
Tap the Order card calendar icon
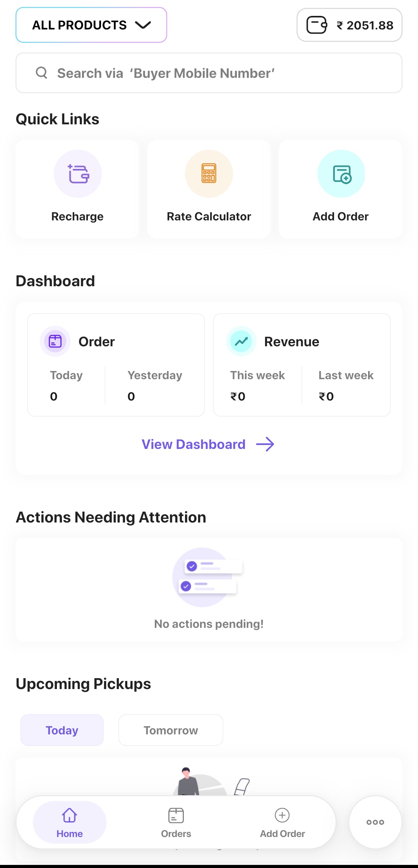[55, 341]
